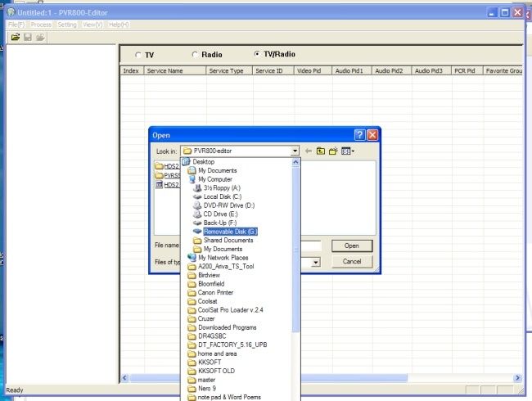
Task: Select the TV radio button
Action: [138, 55]
